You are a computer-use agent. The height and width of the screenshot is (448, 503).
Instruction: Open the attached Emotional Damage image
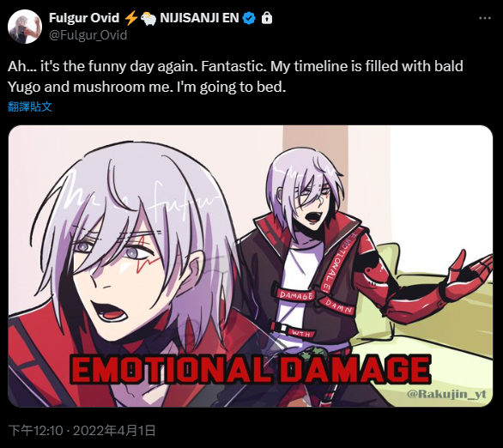251,266
